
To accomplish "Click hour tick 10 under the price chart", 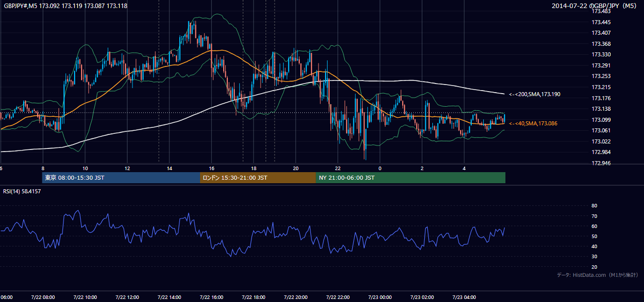I will click(x=85, y=168).
